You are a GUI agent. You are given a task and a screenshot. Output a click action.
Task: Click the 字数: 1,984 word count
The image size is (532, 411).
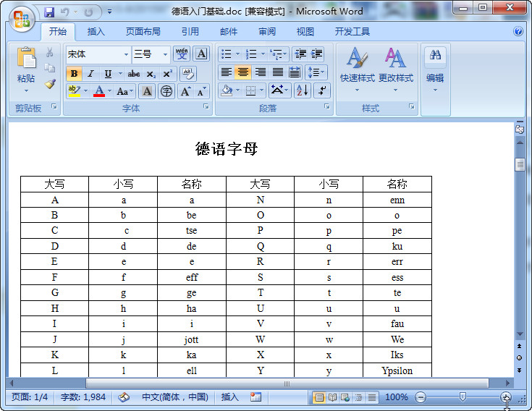click(83, 397)
